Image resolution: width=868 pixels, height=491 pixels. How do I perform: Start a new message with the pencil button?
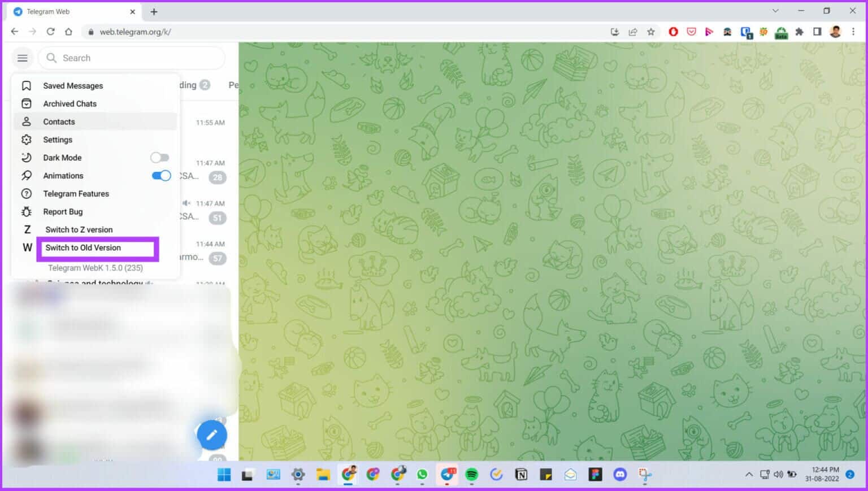coord(212,435)
